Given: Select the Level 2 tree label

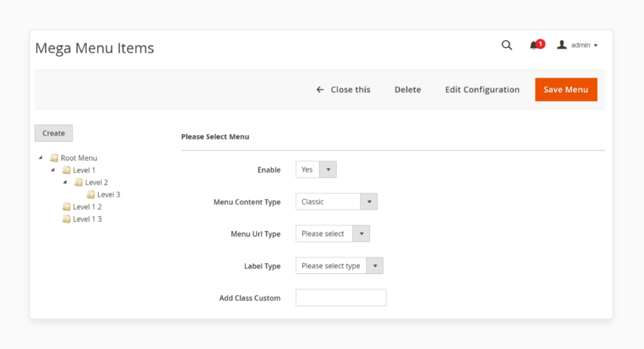Looking at the screenshot, I should pos(96,182).
